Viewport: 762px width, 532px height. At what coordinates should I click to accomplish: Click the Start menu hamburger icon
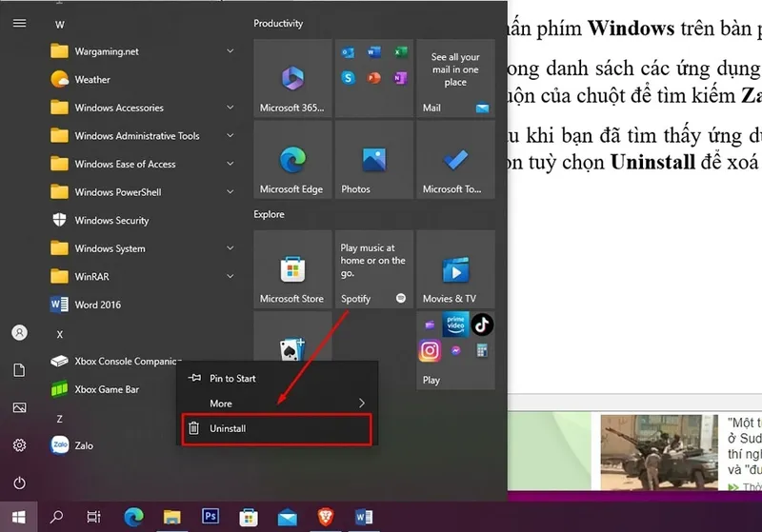(19, 23)
